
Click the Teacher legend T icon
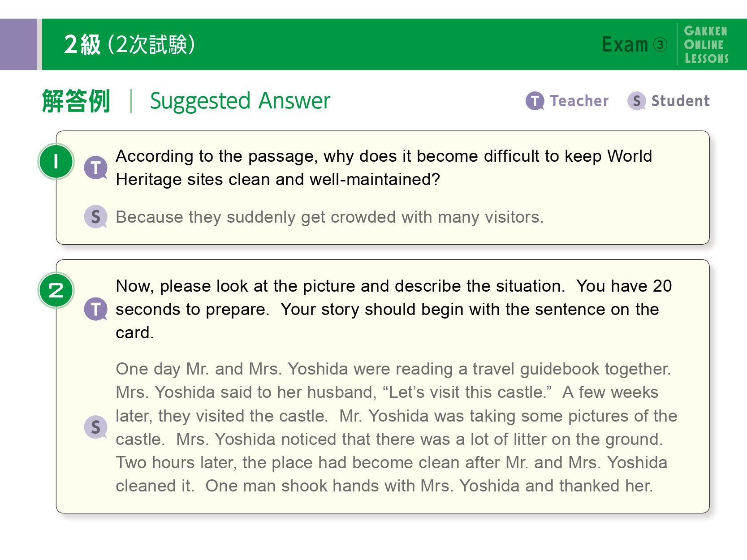click(x=535, y=101)
